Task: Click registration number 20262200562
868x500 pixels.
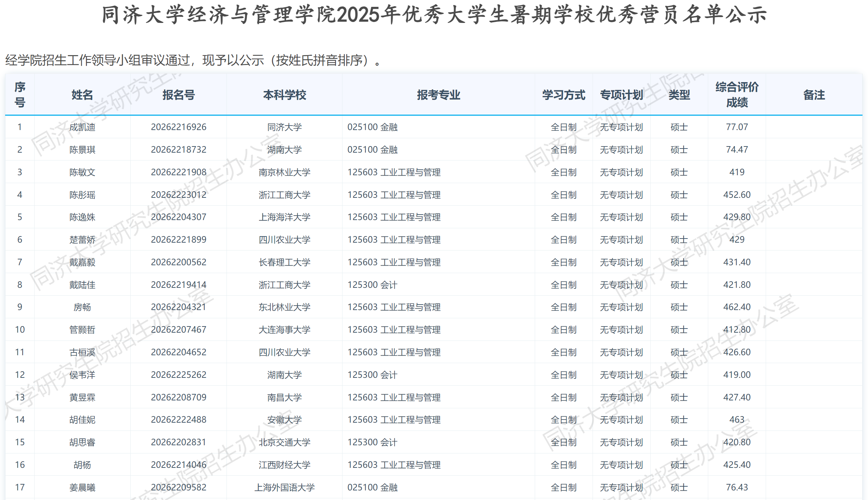Action: tap(179, 262)
